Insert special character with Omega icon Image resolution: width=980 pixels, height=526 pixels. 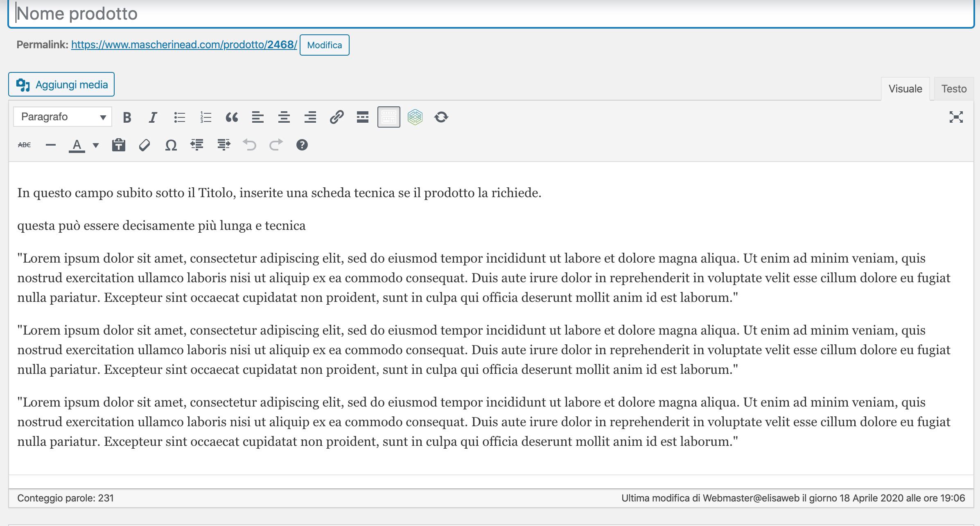tap(171, 145)
